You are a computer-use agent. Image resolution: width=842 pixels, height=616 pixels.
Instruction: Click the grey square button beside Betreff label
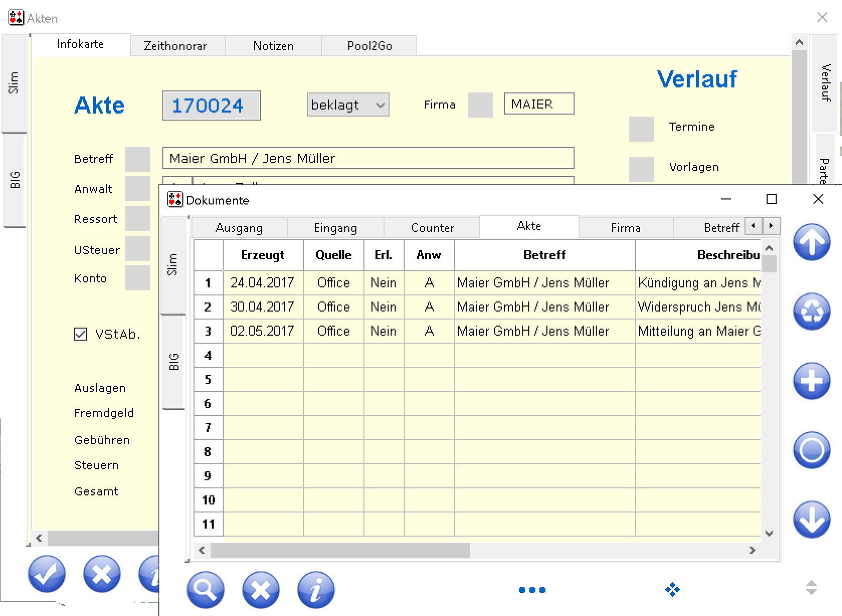(137, 159)
